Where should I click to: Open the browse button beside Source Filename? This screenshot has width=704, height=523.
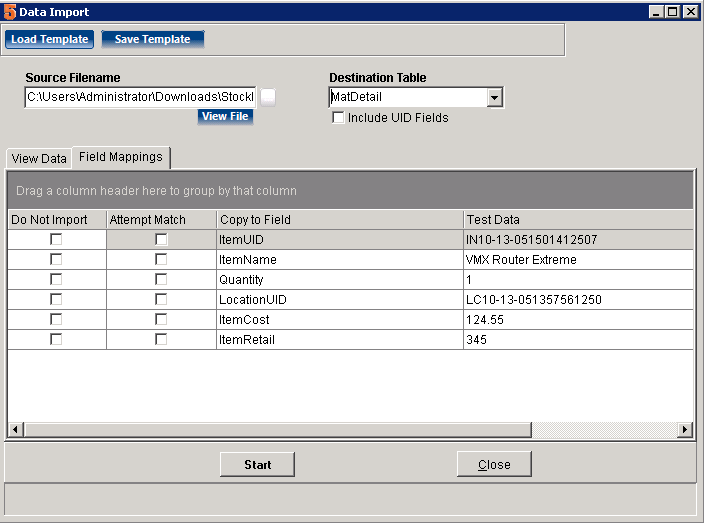coord(268,97)
